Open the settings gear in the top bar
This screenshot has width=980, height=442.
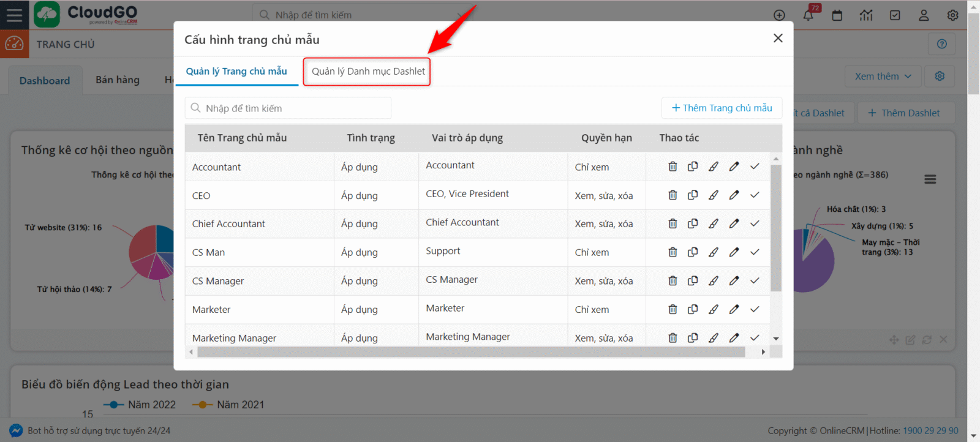click(952, 15)
